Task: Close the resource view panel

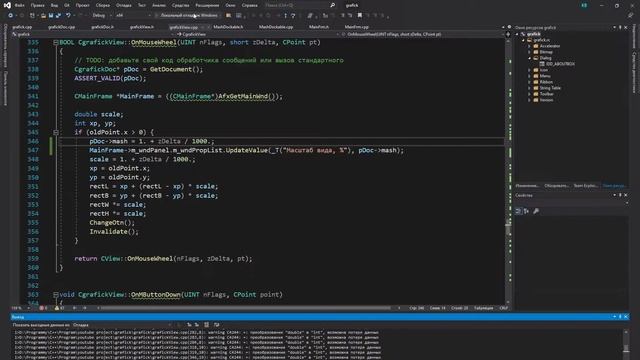Action: pos(626,27)
